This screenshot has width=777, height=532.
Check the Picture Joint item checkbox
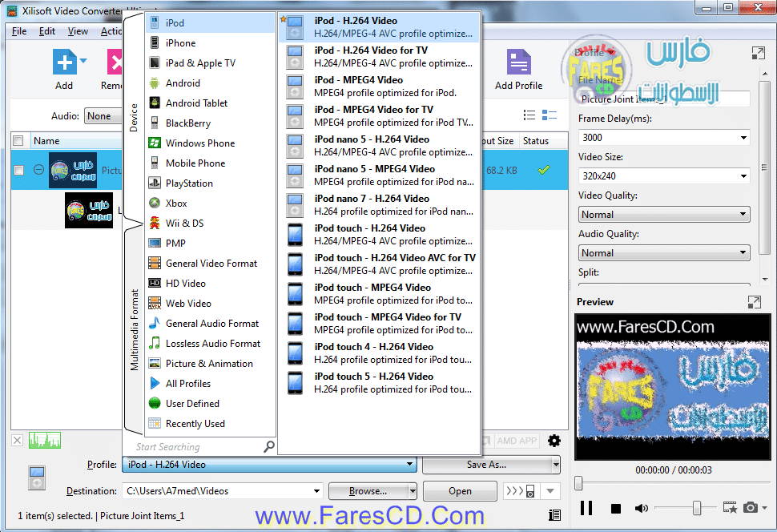19,170
